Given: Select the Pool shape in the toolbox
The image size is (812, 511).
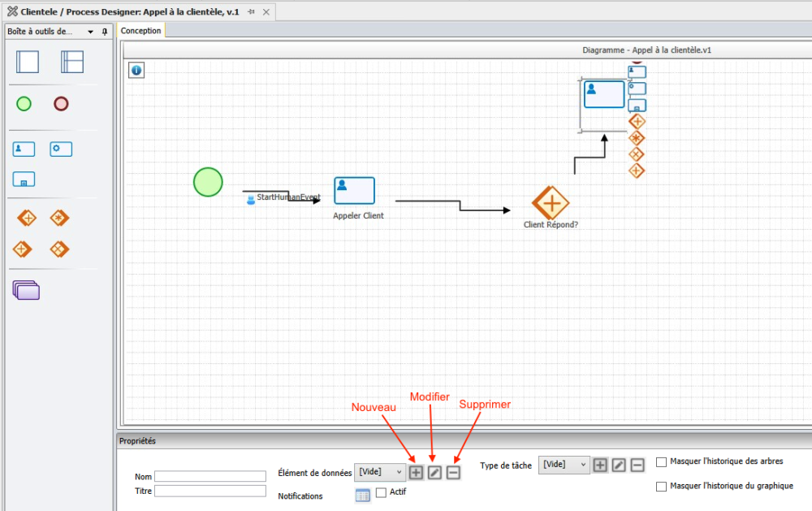Looking at the screenshot, I should 28,62.
